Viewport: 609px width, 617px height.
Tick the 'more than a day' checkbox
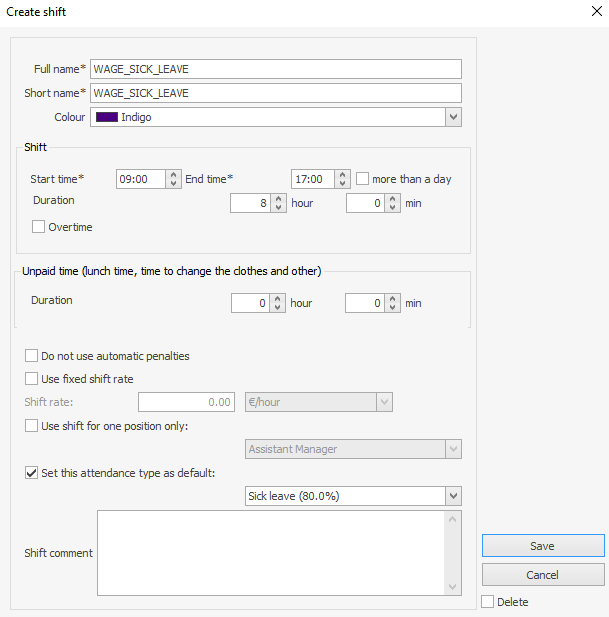tap(363, 179)
